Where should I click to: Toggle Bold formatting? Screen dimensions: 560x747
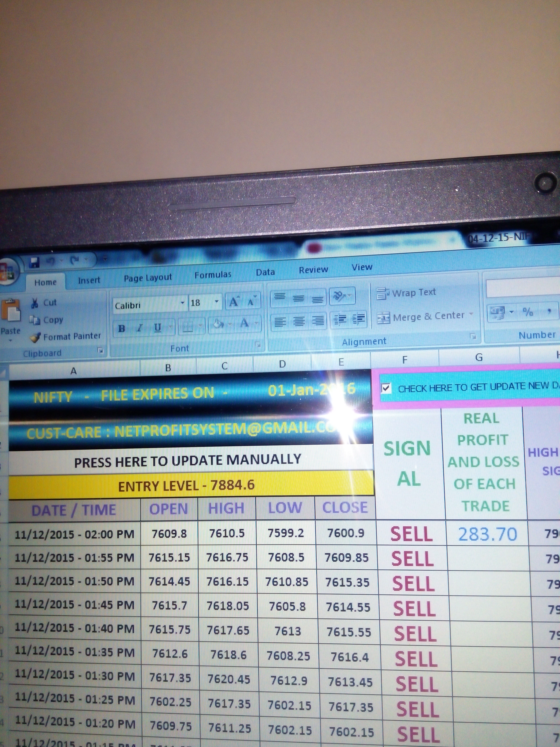point(122,328)
